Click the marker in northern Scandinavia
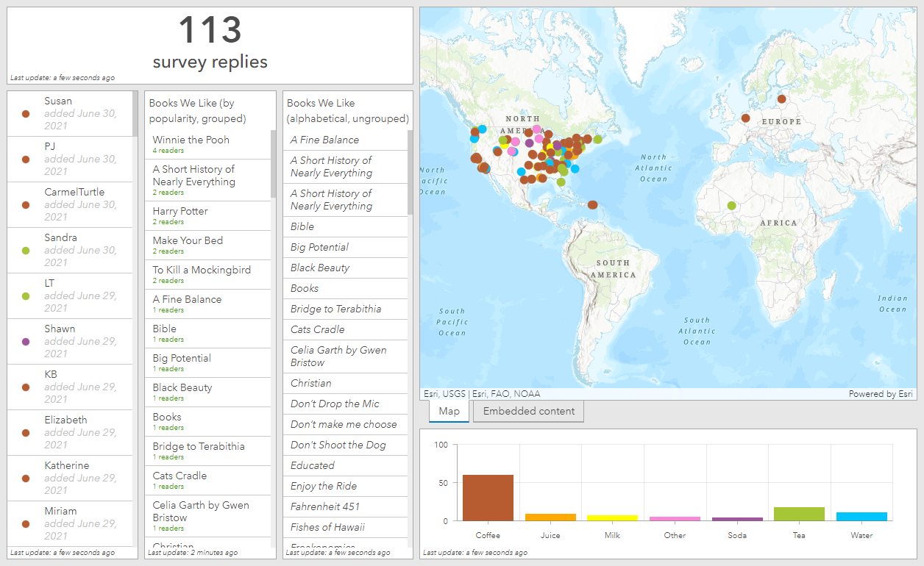This screenshot has width=924, height=566. (x=782, y=99)
